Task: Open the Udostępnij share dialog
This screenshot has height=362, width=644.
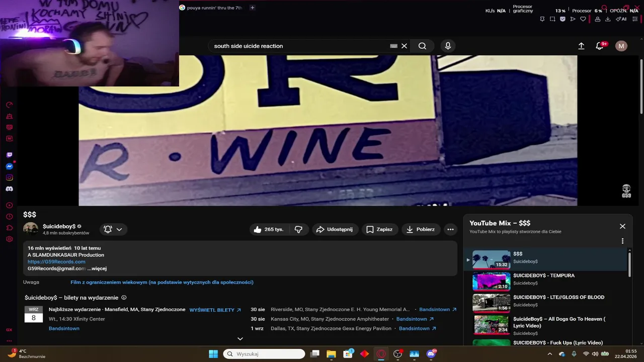Action: [335, 229]
